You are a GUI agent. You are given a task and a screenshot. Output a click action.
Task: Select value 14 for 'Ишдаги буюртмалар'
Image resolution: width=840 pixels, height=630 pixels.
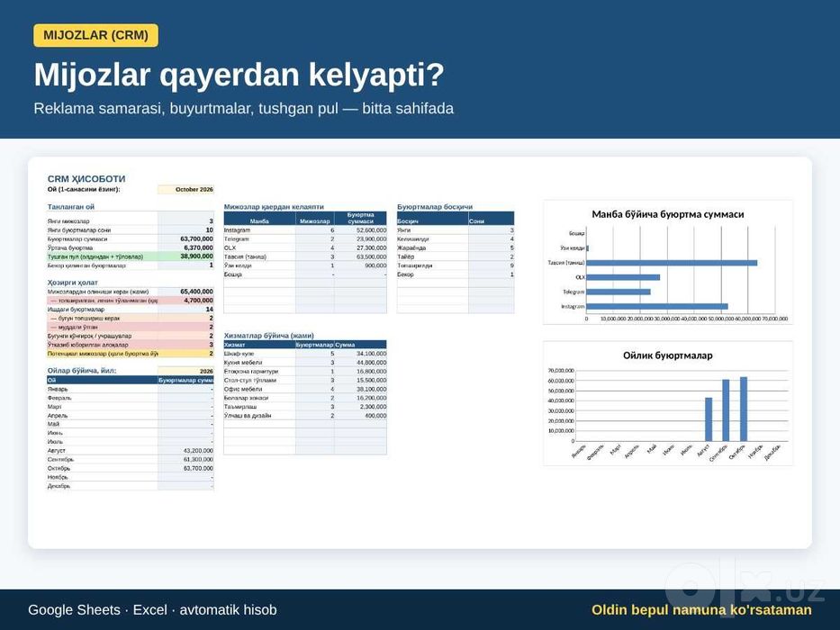tap(210, 309)
